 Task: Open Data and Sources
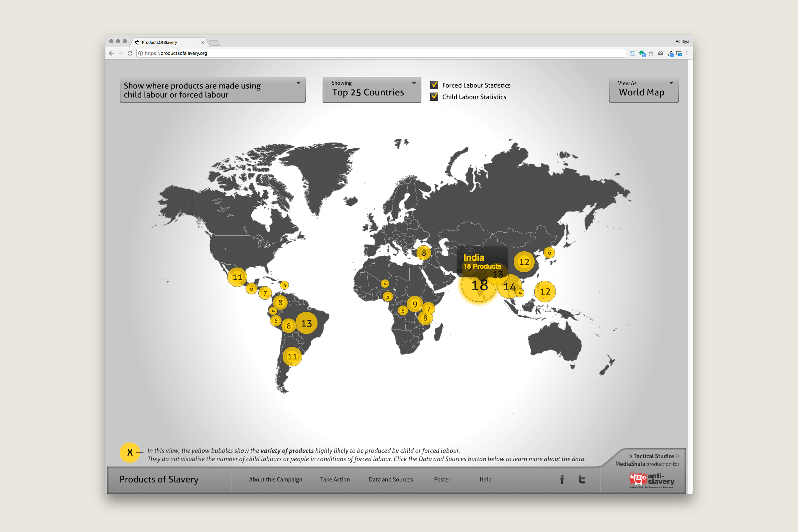tap(391, 479)
